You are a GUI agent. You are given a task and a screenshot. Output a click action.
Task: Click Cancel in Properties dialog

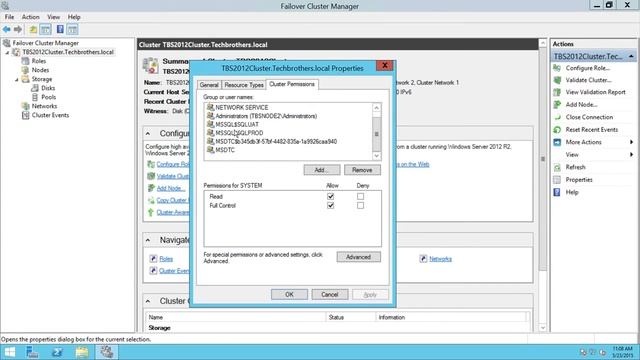point(329,294)
